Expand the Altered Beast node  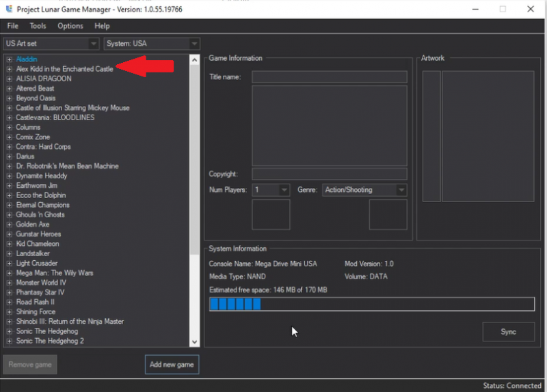pos(9,89)
